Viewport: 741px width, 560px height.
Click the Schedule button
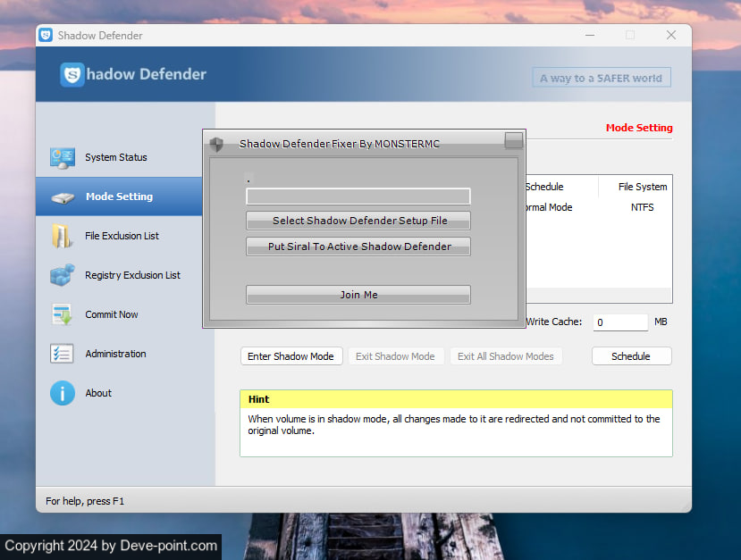coord(631,356)
